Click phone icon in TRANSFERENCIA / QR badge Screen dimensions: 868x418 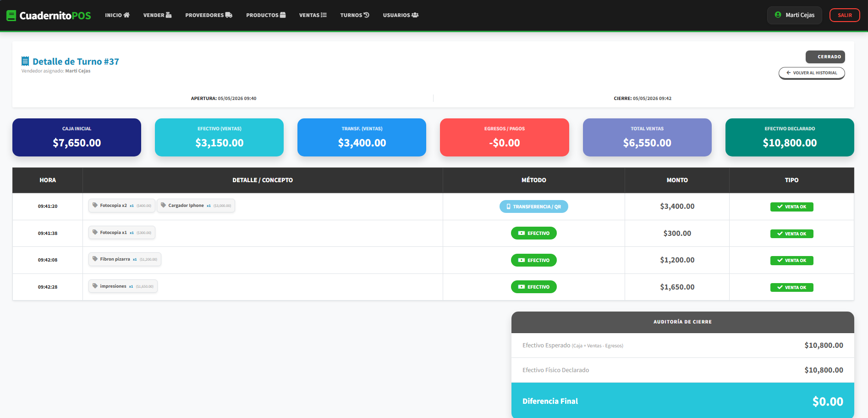(508, 206)
